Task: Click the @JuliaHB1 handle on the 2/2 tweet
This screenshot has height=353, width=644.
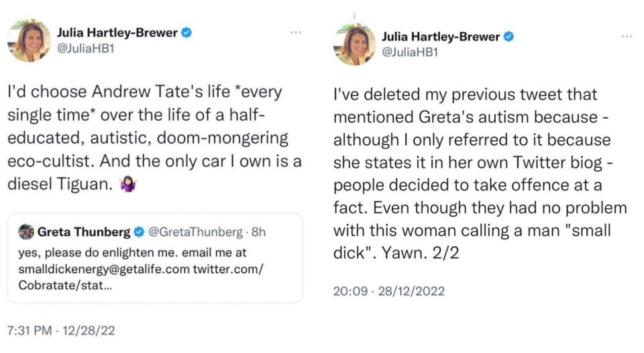Action: 410,53
